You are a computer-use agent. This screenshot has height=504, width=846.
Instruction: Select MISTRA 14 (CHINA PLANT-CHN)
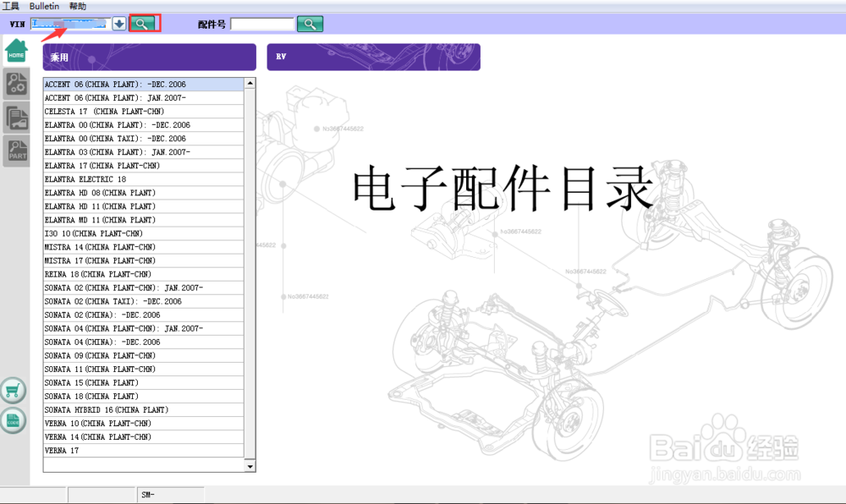144,247
